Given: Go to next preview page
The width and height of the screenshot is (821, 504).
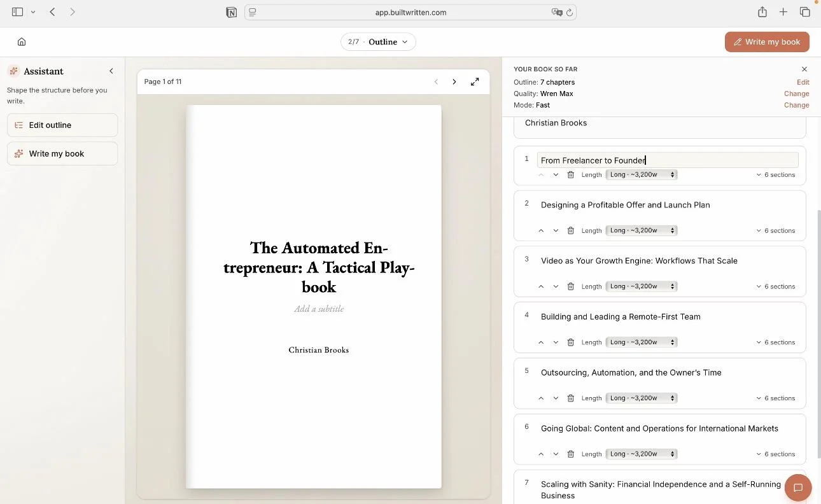Looking at the screenshot, I should click(x=454, y=81).
